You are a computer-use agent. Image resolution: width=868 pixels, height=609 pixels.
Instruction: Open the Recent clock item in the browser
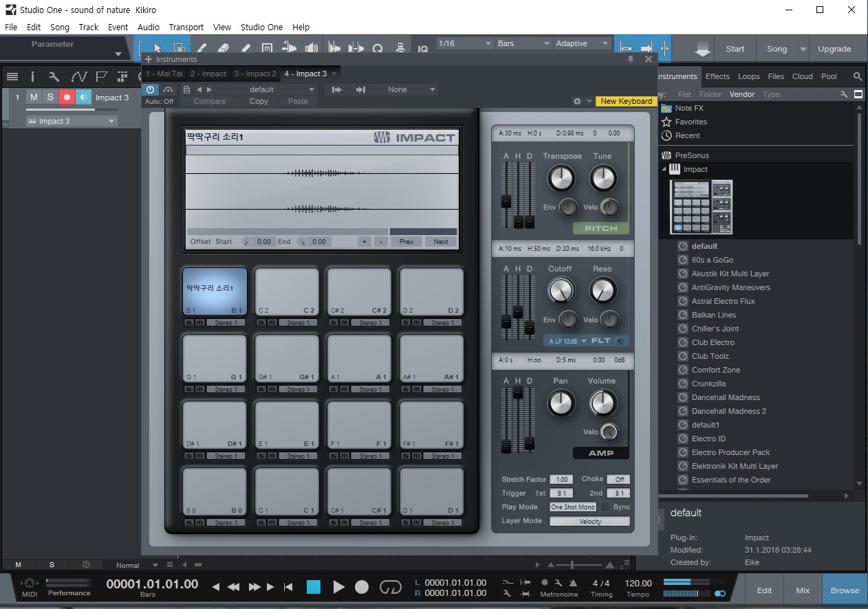tap(666, 135)
